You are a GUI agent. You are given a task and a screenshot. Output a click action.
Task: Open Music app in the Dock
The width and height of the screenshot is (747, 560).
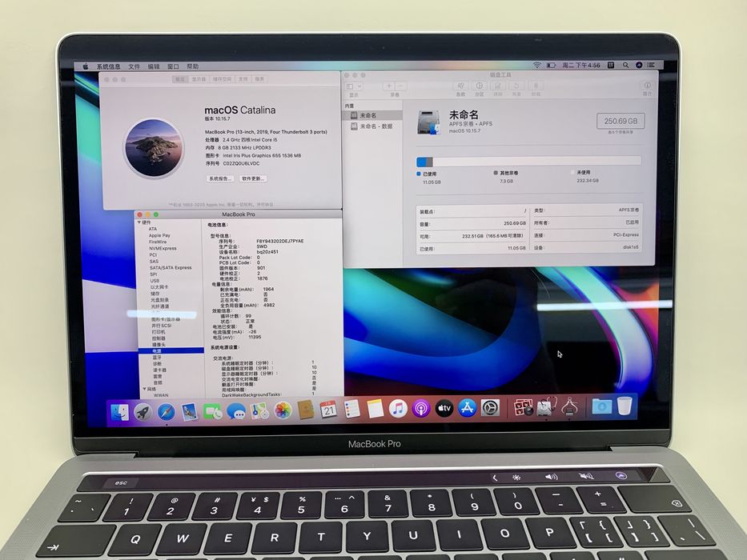(398, 409)
